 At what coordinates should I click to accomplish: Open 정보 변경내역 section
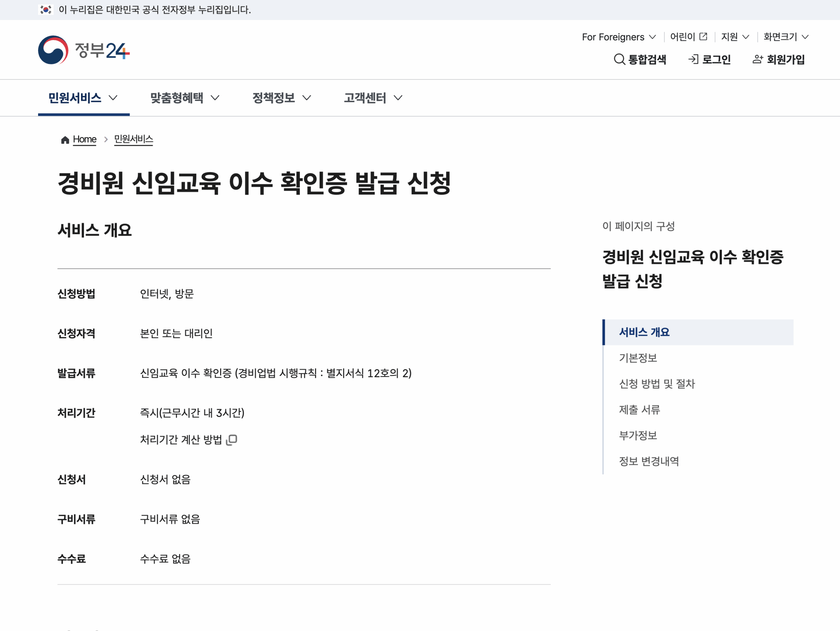click(648, 461)
